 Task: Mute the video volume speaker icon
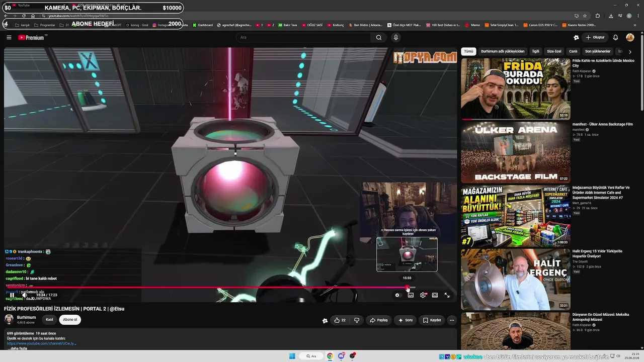point(24,295)
